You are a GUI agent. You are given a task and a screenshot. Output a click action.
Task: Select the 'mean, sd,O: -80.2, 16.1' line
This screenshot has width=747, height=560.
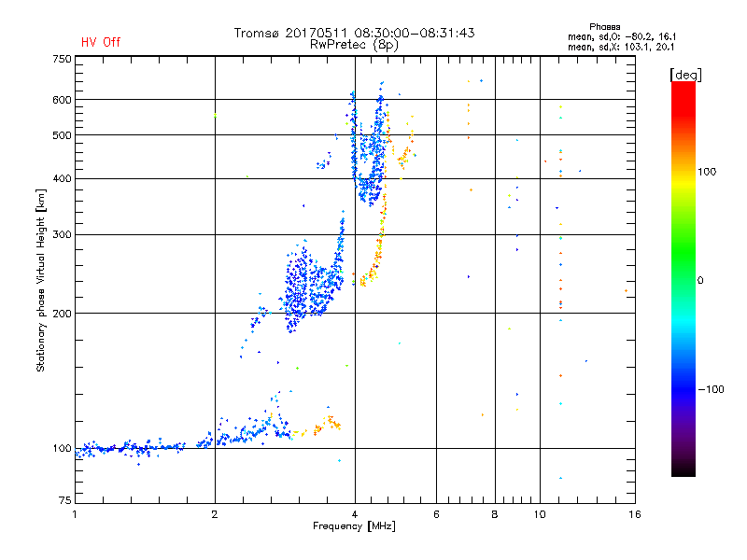click(622, 37)
